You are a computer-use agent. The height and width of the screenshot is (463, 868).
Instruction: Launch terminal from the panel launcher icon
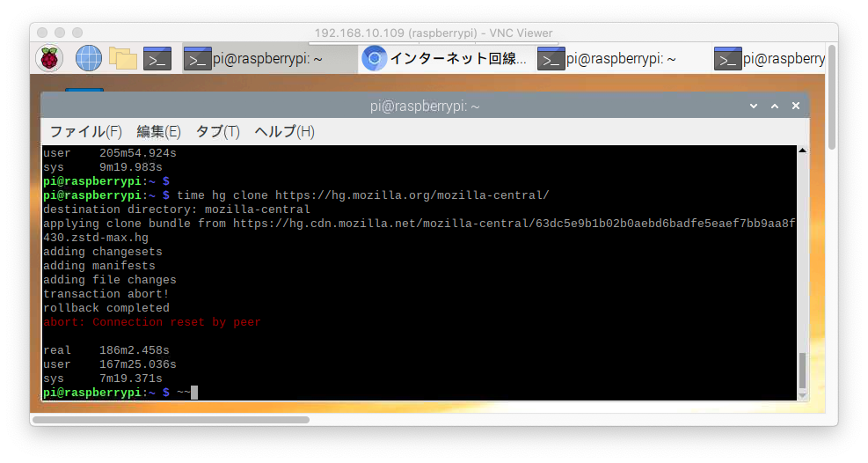tap(157, 59)
